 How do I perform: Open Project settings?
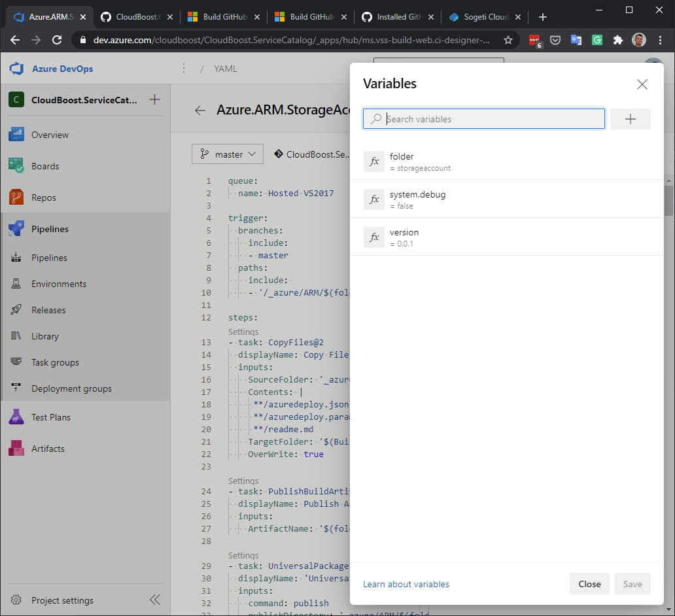click(62, 600)
